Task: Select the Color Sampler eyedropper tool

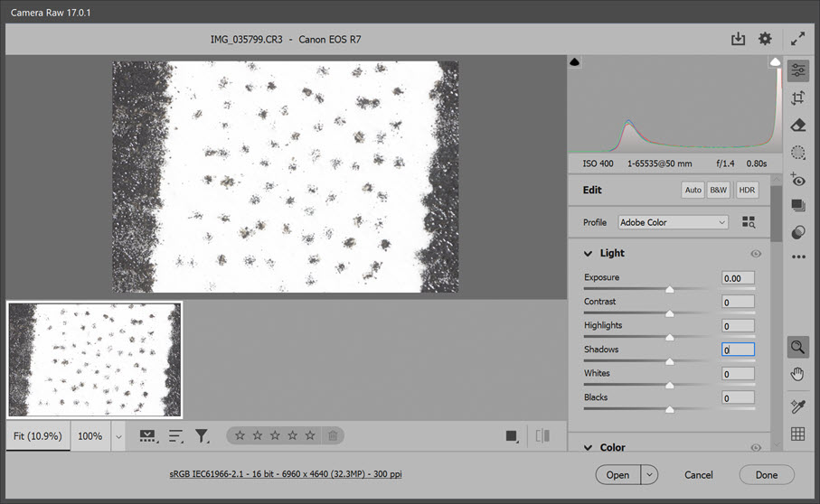Action: (798, 406)
